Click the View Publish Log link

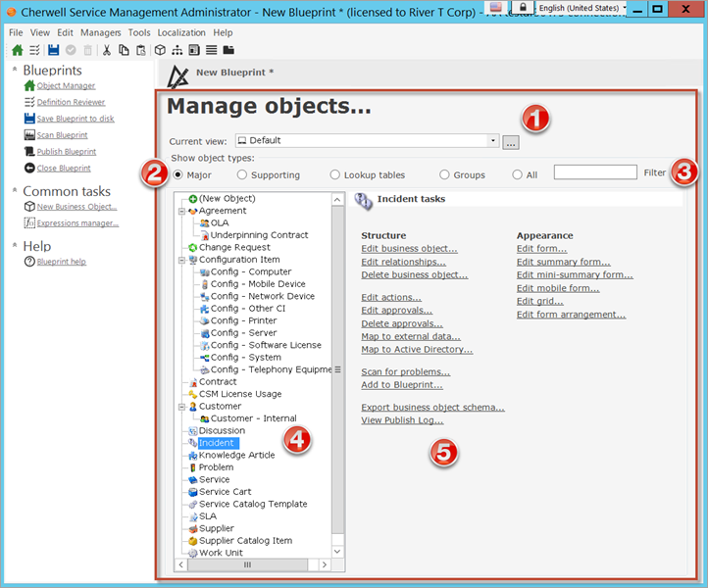point(402,420)
